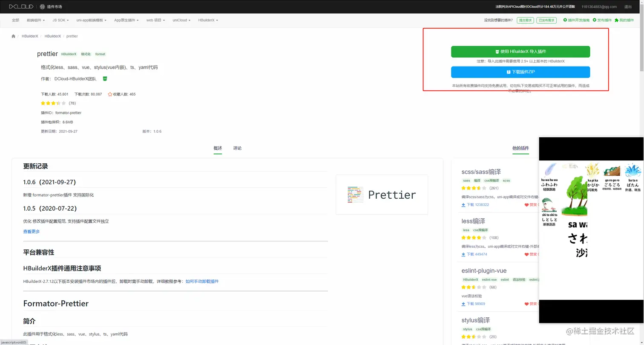Select 全部 in navigation bar
Viewport: 644px width, 345px height.
click(15, 20)
